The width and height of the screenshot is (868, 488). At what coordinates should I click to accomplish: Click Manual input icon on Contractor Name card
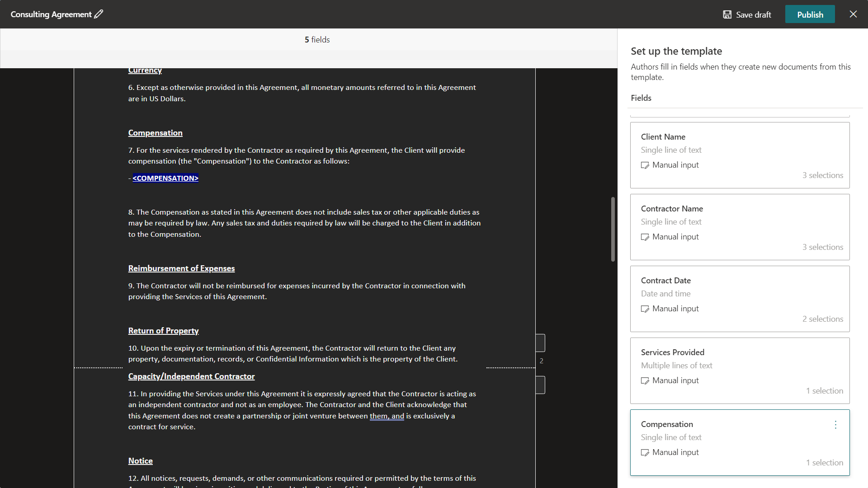pos(645,237)
